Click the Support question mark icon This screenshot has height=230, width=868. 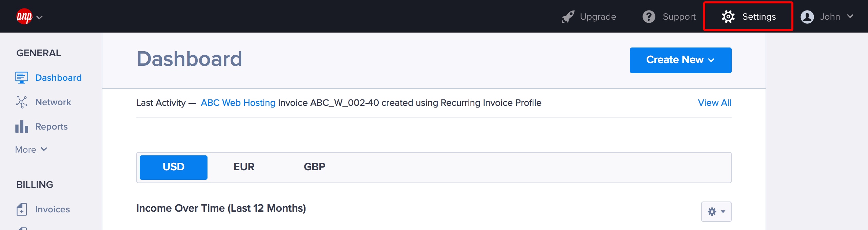pos(649,17)
